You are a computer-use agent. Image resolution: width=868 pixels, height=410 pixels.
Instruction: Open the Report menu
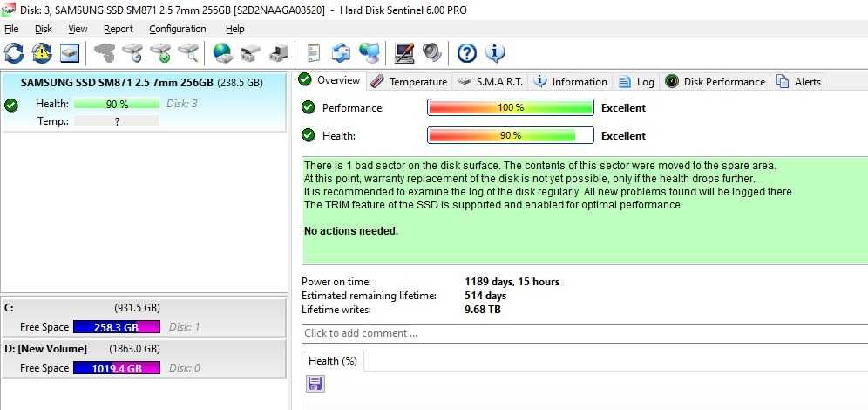119,29
